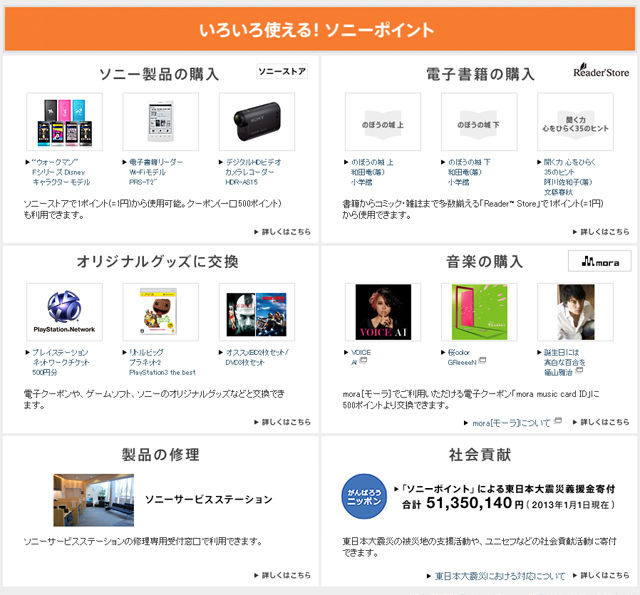Image resolution: width=640 pixels, height=595 pixels.
Task: Click the がんばろうニッポン blue circle badge
Action: tap(364, 496)
